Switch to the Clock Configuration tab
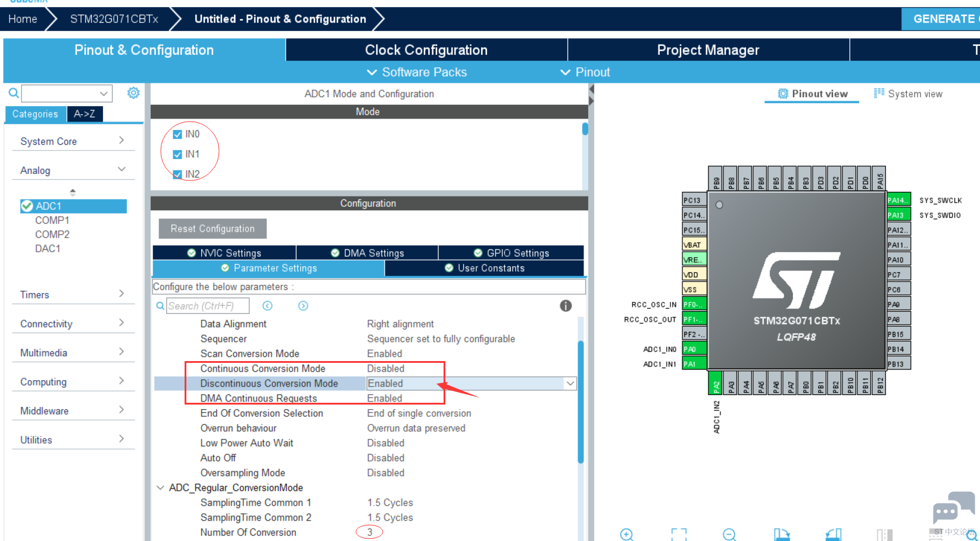The width and height of the screenshot is (980, 541). [426, 50]
